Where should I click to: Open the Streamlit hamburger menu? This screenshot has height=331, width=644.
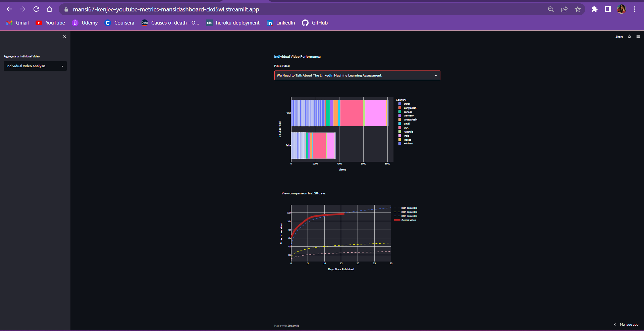click(x=638, y=37)
